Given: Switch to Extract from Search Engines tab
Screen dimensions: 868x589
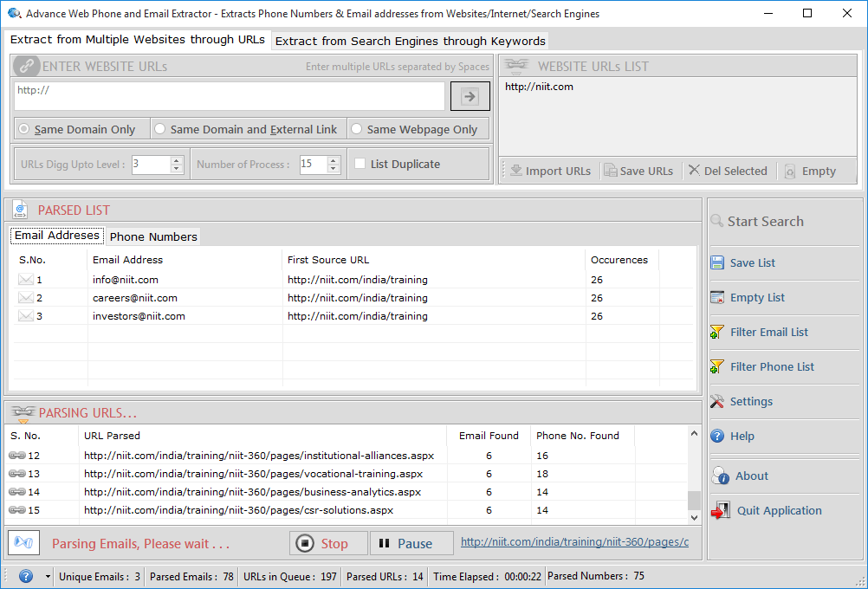Looking at the screenshot, I should coord(411,41).
